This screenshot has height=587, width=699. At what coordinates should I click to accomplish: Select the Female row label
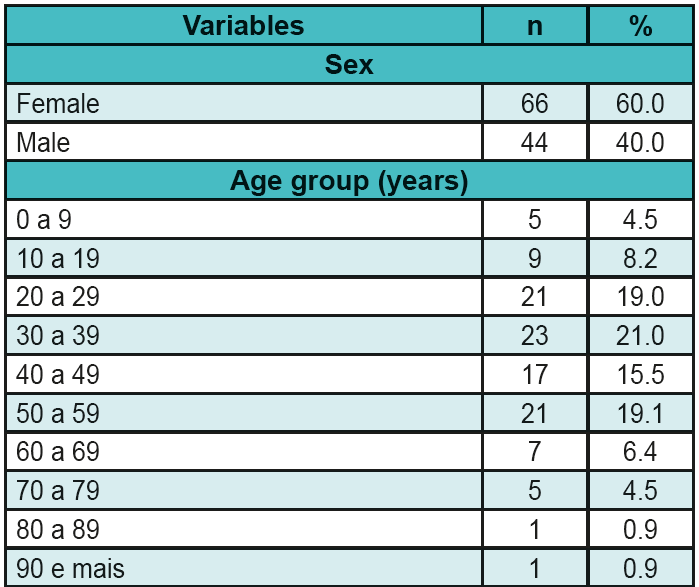pyautogui.click(x=59, y=104)
